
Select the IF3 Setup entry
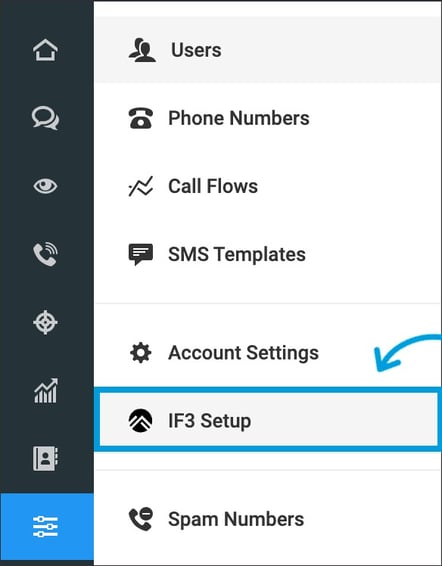(267, 421)
